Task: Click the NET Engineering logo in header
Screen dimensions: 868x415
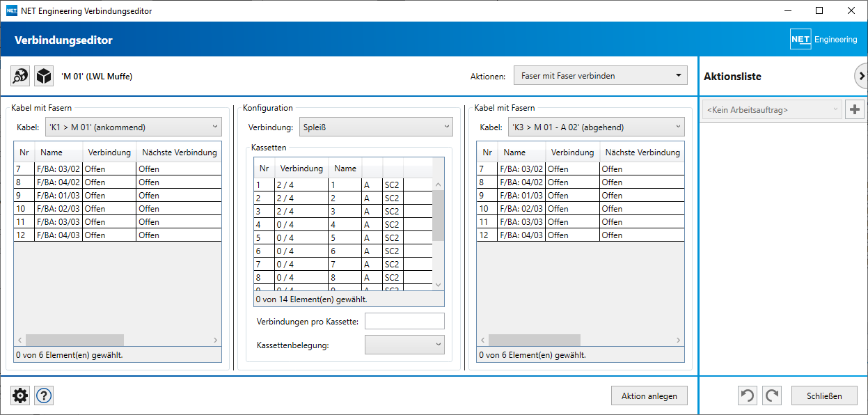Action: tap(824, 40)
